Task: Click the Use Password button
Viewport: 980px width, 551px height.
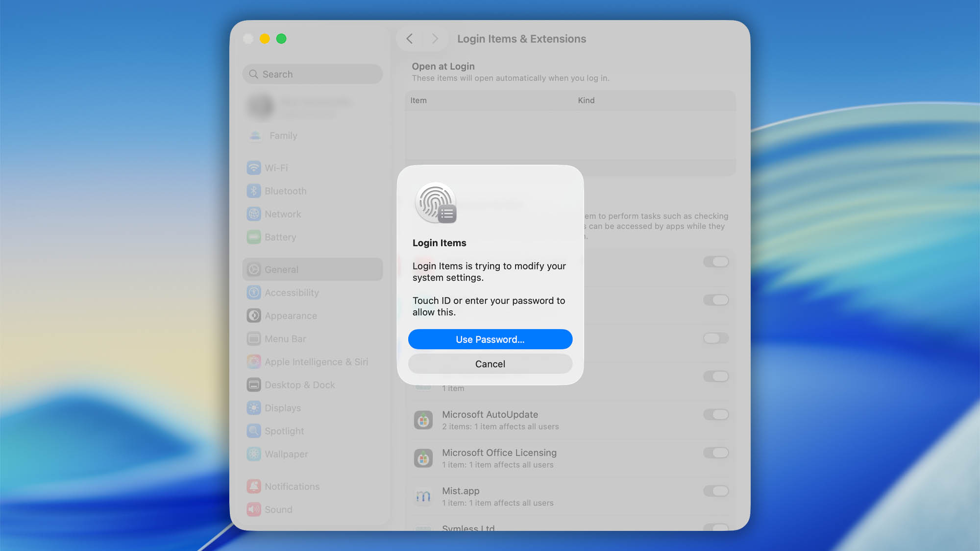Action: 490,339
